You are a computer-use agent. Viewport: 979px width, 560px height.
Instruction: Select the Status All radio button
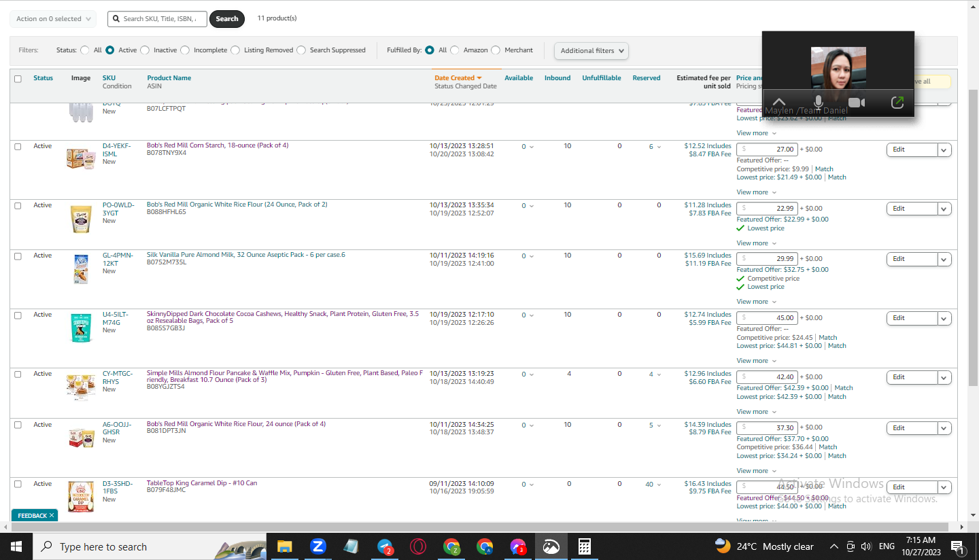[x=85, y=50]
